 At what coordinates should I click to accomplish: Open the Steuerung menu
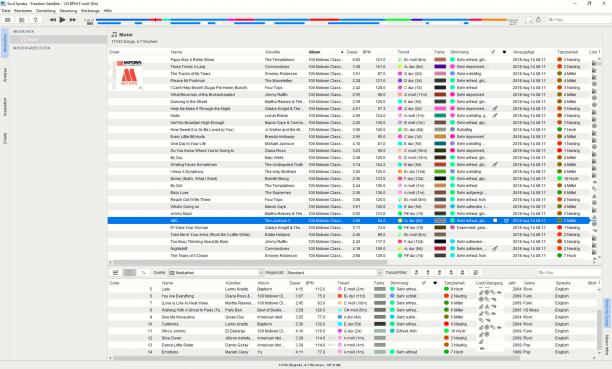pos(68,11)
